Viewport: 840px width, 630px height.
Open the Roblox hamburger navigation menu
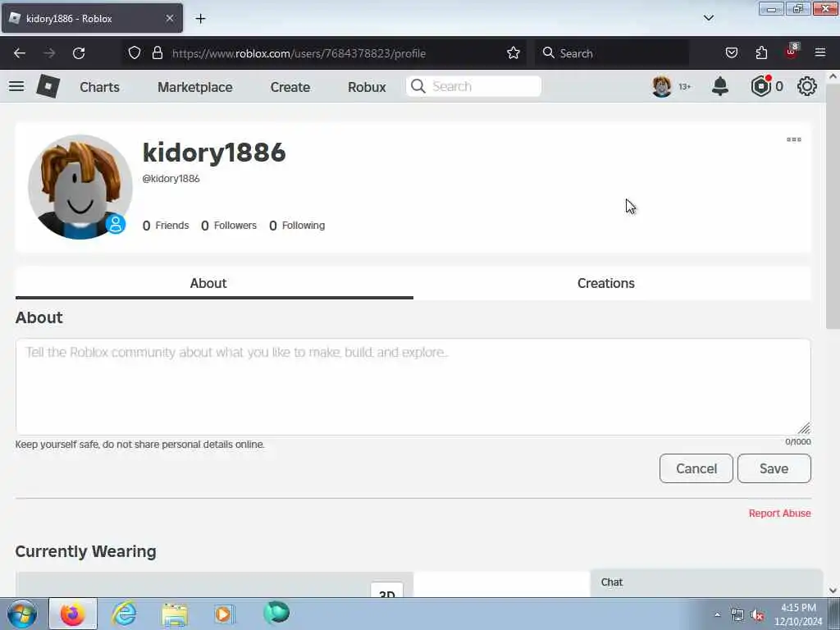pyautogui.click(x=16, y=86)
